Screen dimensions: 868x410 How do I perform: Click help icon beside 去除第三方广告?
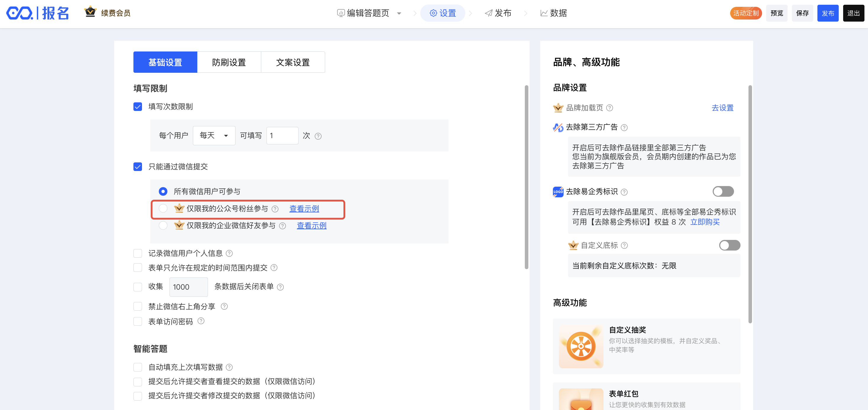pos(624,128)
